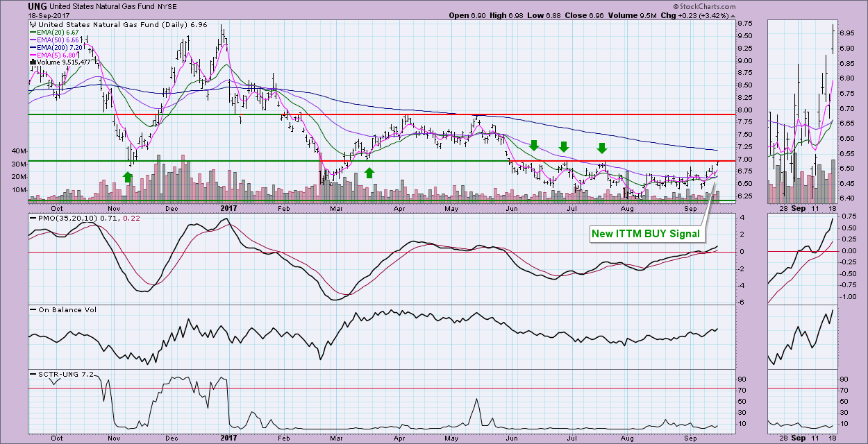Click the rightmost green down arrow

coord(602,147)
